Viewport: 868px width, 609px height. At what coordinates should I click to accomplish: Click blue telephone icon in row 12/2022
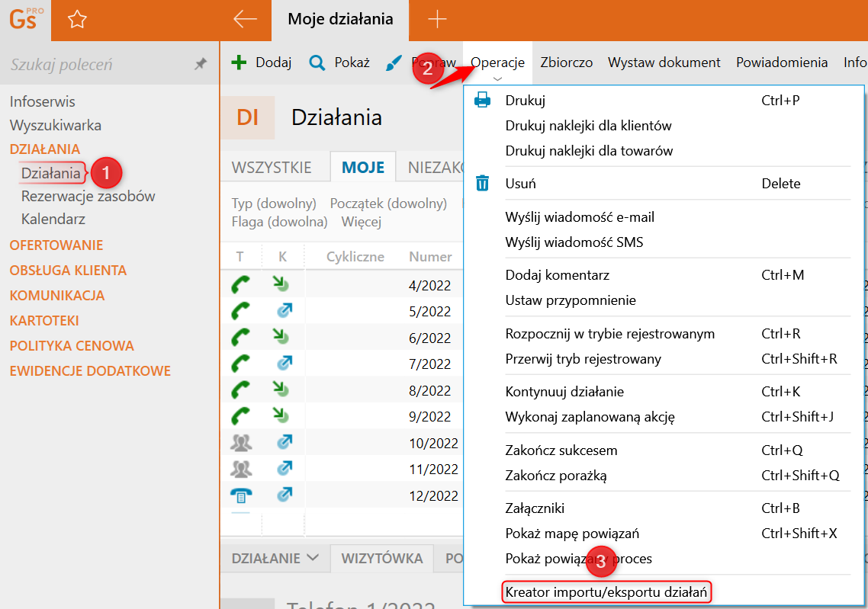coord(241,495)
